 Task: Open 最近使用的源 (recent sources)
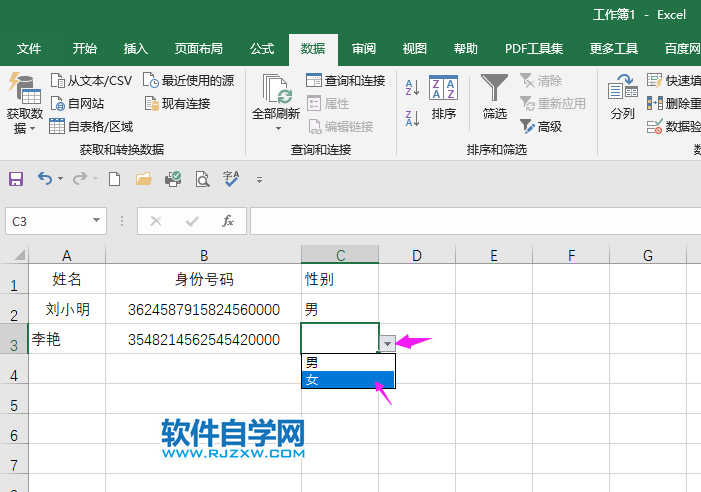coord(189,81)
